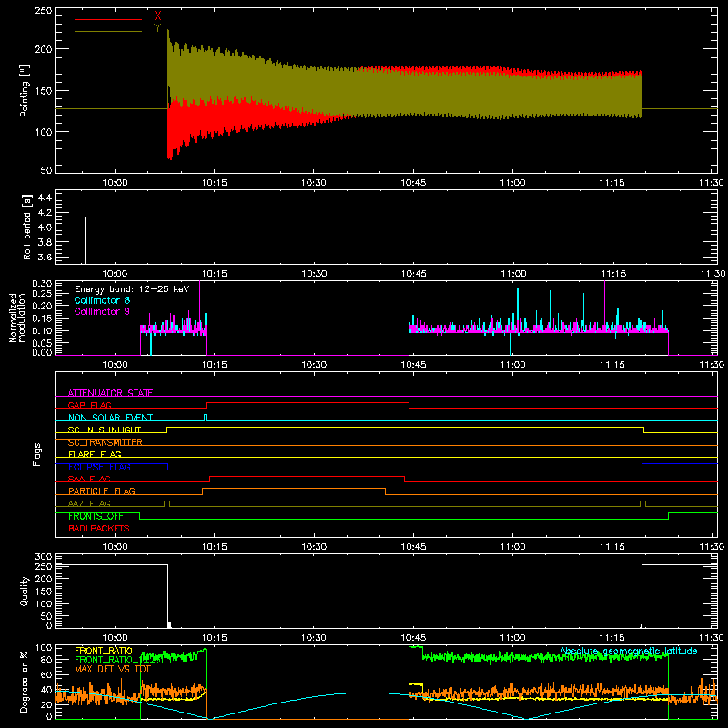
Task: Click the "Absolute geomagnetic latitude" label
Action: 629,651
